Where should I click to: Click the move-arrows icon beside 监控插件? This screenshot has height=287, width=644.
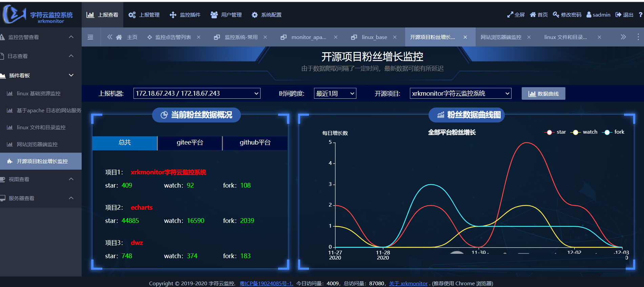[x=173, y=15]
